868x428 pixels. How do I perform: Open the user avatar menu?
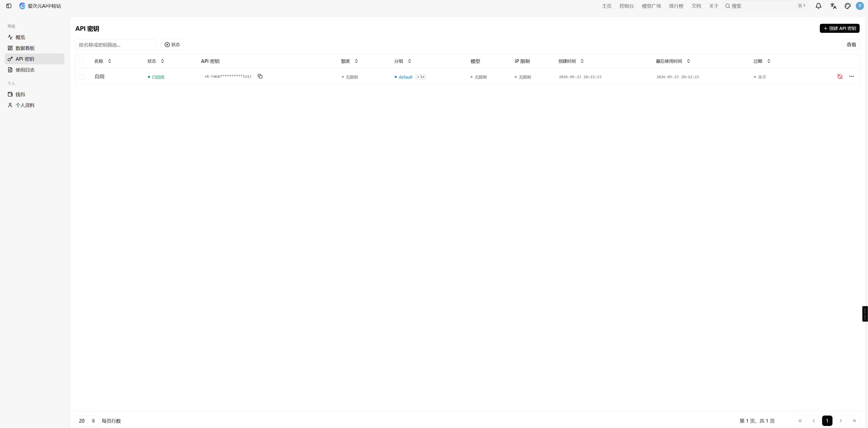860,6
